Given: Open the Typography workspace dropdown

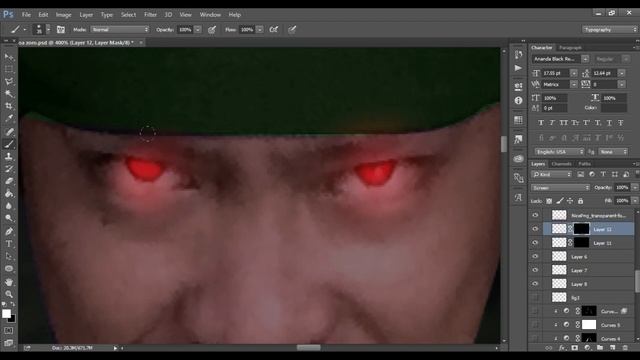Looking at the screenshot, I should pos(609,29).
